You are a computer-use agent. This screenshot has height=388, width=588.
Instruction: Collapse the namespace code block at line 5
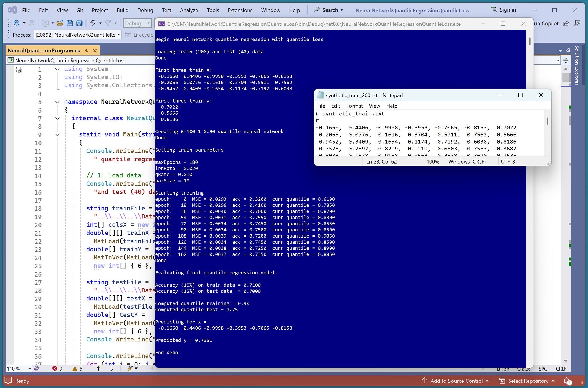57,102
